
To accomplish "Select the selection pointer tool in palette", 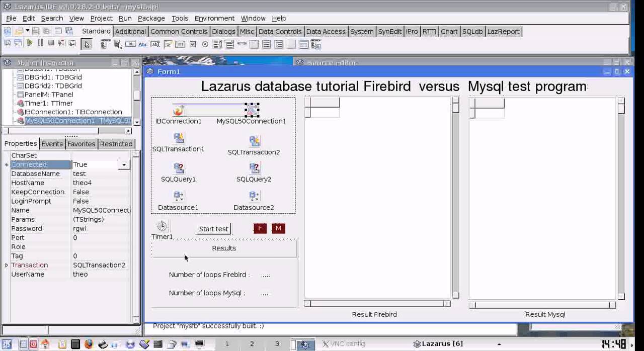I will coord(87,44).
